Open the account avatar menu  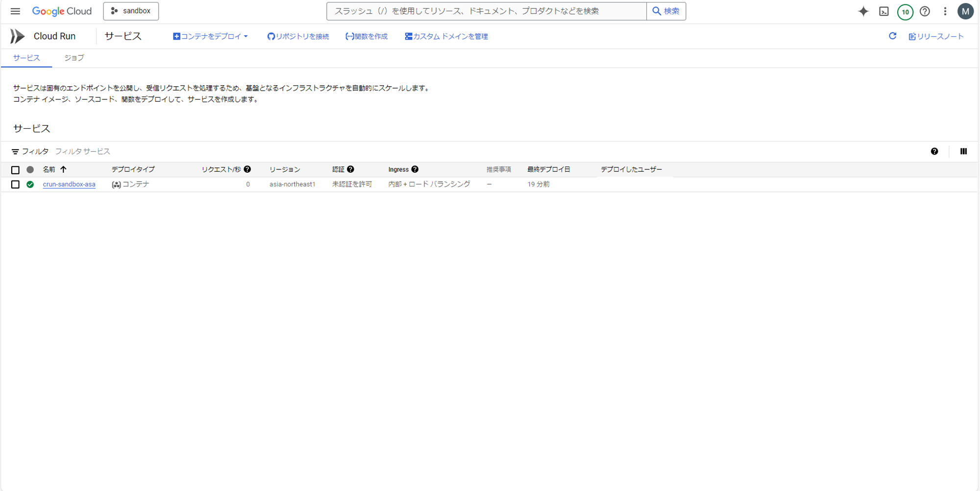coord(965,11)
